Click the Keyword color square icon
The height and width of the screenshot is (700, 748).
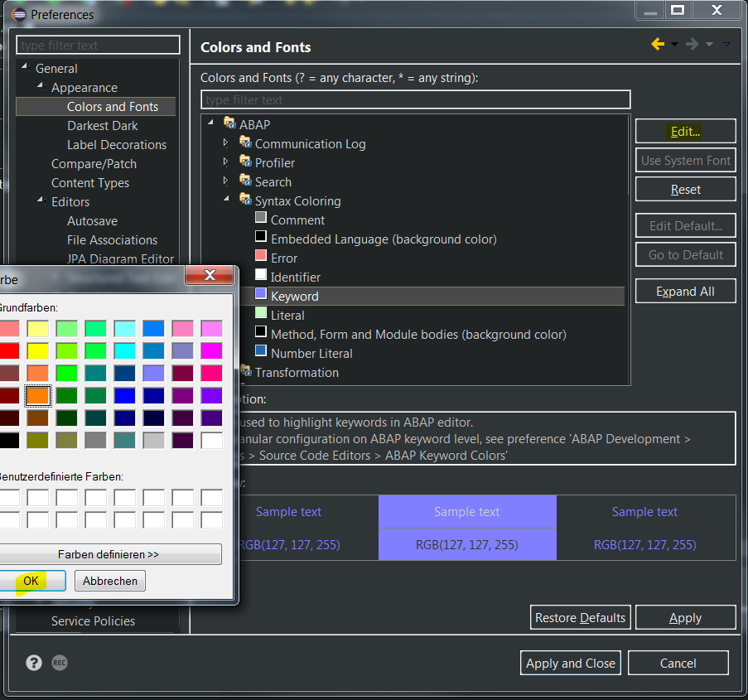[261, 294]
